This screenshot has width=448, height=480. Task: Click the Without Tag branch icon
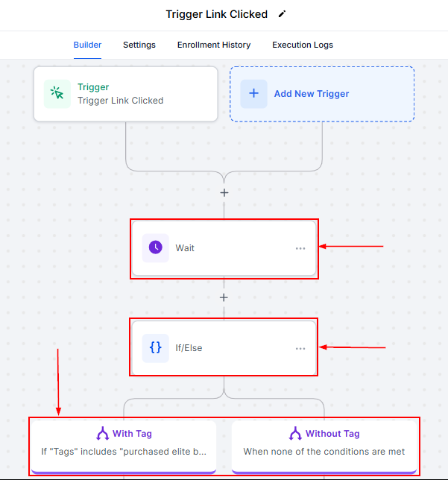pyautogui.click(x=295, y=434)
